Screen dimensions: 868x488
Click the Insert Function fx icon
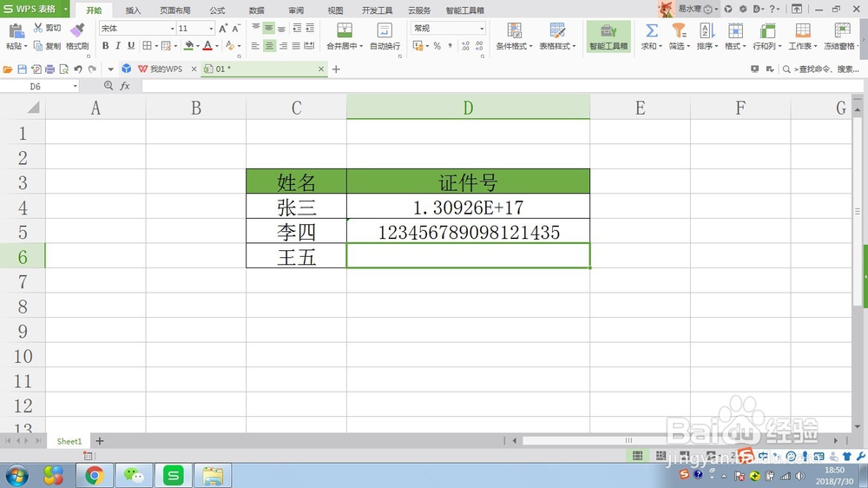(x=125, y=86)
